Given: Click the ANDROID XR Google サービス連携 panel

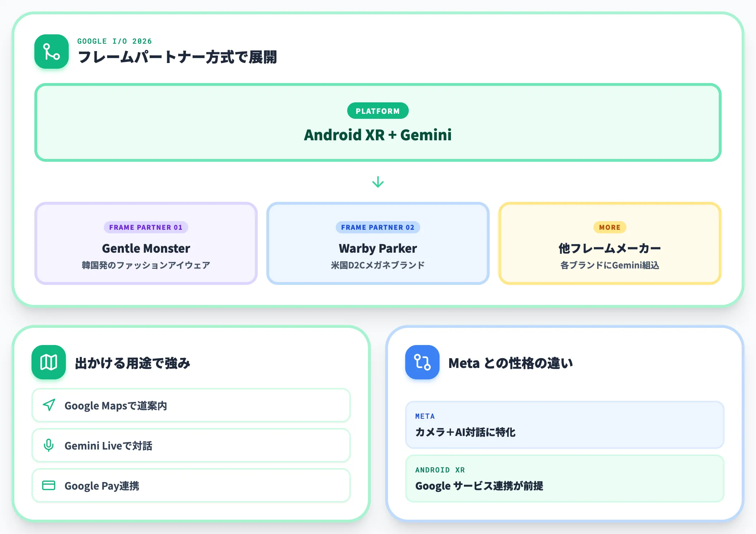Looking at the screenshot, I should (565, 479).
